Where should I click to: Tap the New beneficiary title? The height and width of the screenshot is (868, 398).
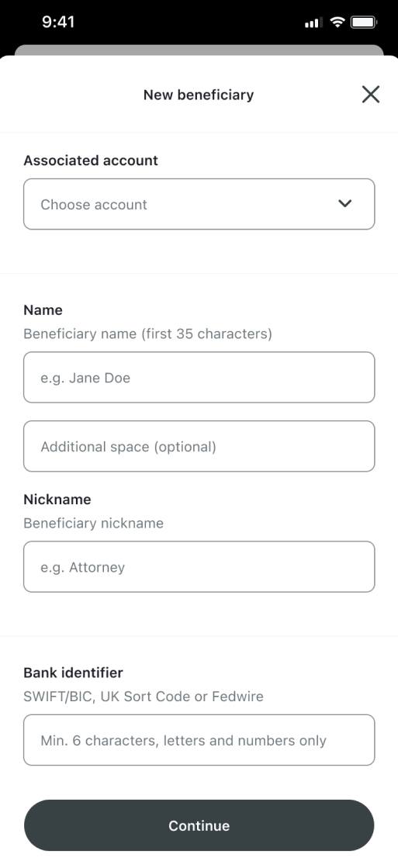(x=199, y=95)
